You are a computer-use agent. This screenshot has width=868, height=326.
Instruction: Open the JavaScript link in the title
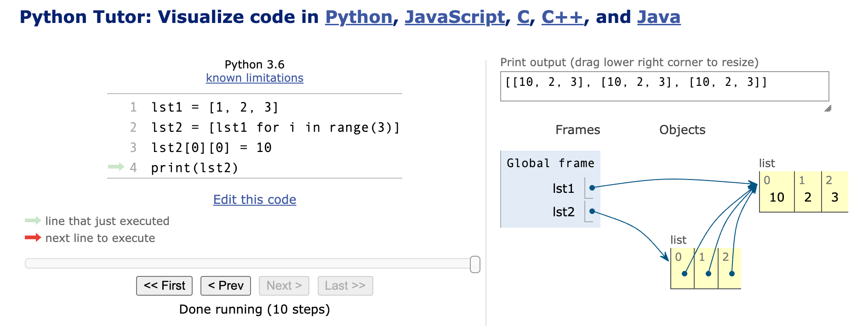[455, 17]
